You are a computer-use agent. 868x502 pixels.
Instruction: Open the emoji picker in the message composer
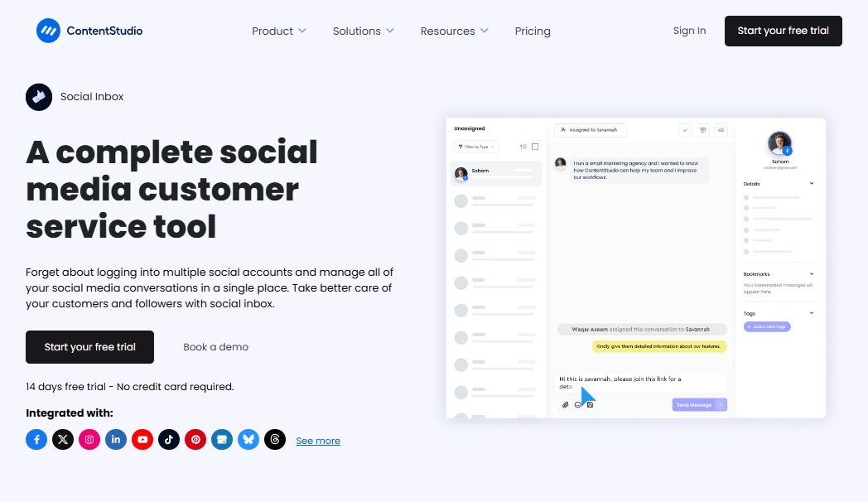(577, 404)
